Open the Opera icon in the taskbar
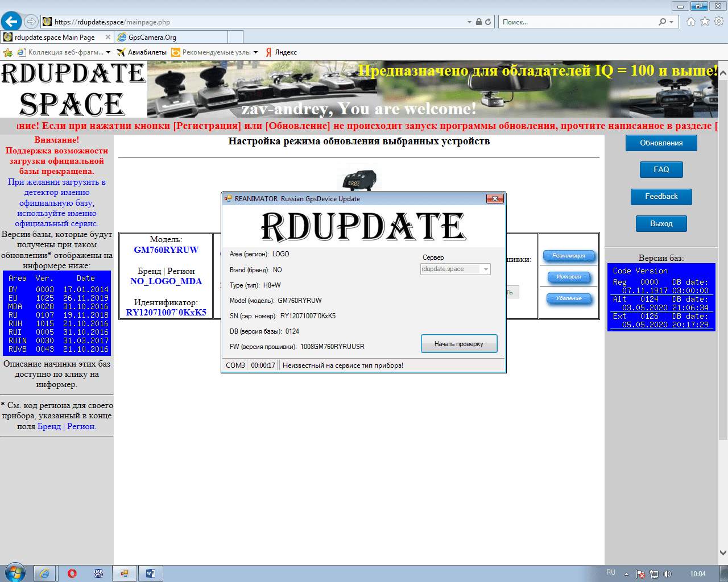Viewport: 728px width, 582px height. [x=72, y=573]
